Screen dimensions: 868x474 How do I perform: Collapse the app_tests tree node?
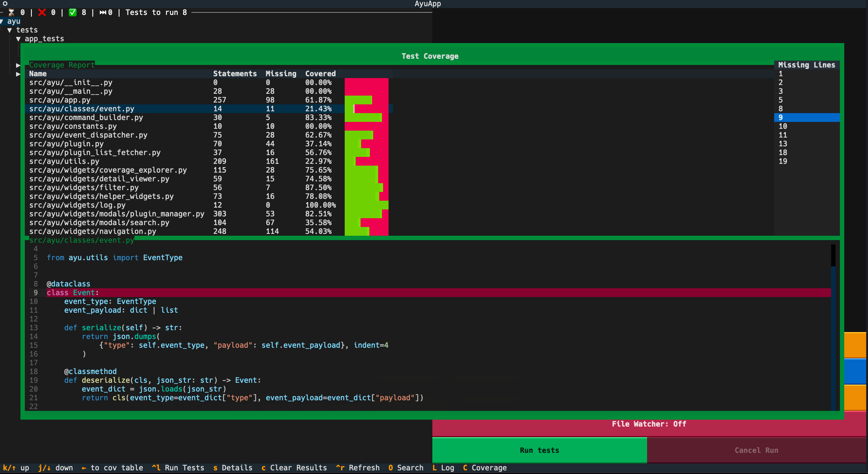pos(18,39)
